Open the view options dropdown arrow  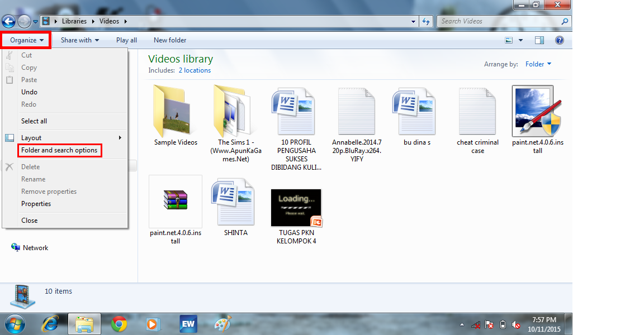(x=521, y=40)
